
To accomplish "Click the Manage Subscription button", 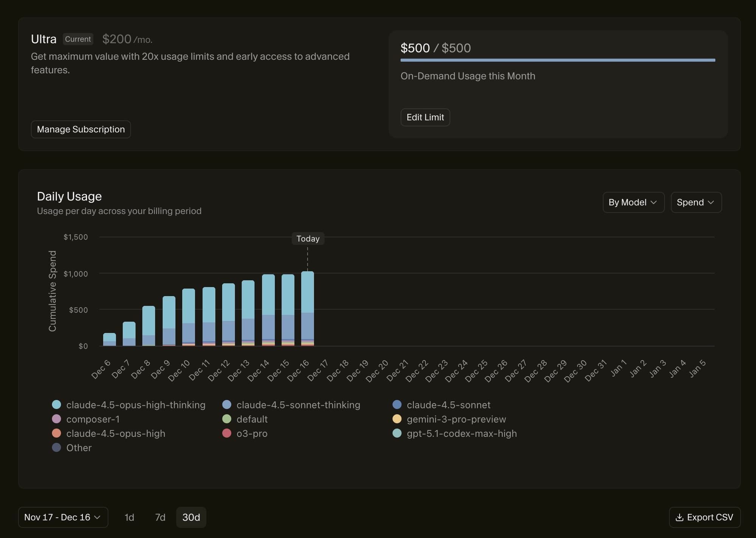I will (x=81, y=129).
